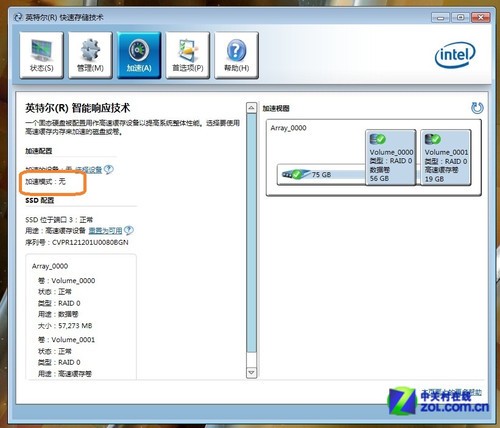The width and height of the screenshot is (500, 428).
Task: Select the Volume_0001 cache volume icon
Action: [x=432, y=139]
